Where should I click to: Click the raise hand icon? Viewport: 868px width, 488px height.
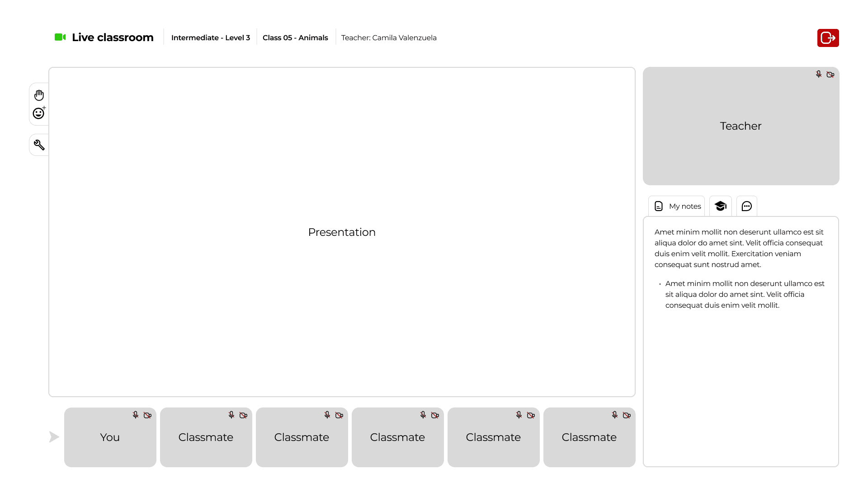click(x=39, y=95)
